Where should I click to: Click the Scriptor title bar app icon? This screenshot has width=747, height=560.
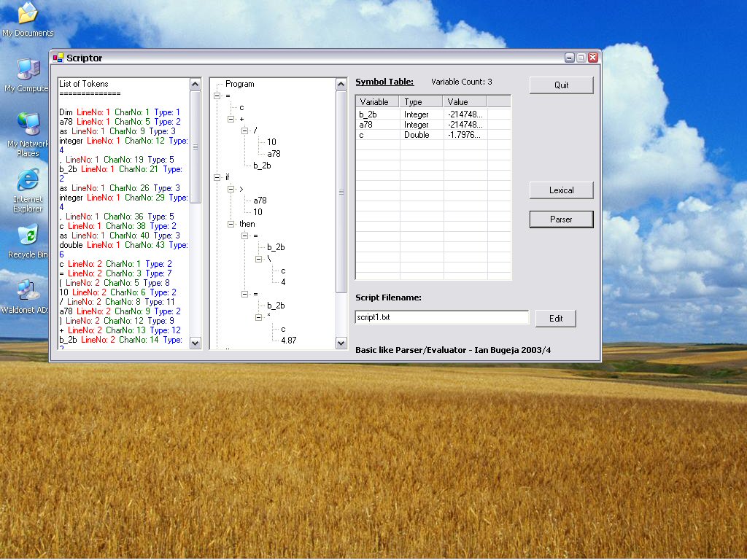click(x=58, y=58)
